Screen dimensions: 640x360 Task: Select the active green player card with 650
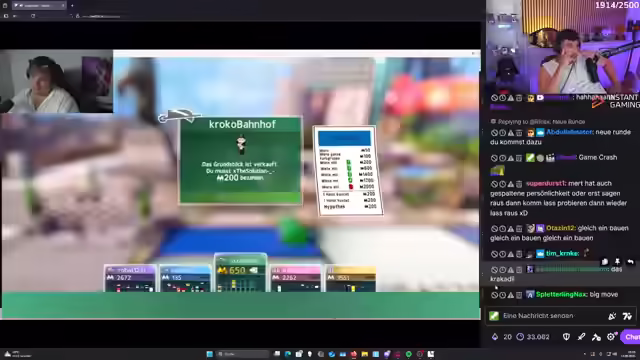tap(241, 273)
